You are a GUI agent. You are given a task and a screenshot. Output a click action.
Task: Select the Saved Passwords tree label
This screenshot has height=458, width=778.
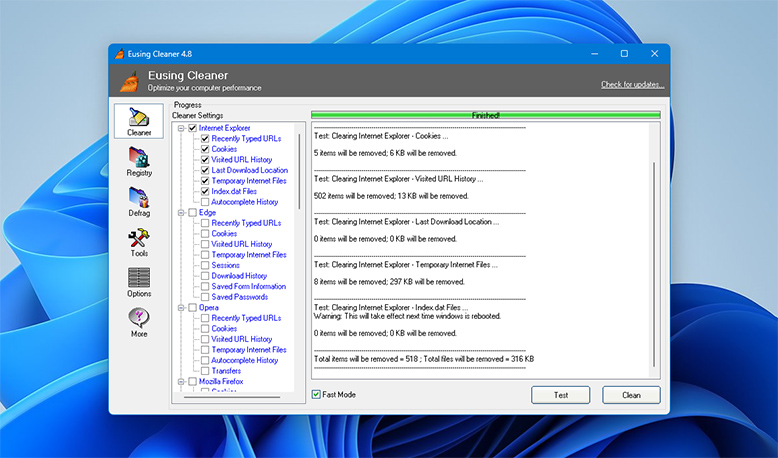click(x=240, y=297)
